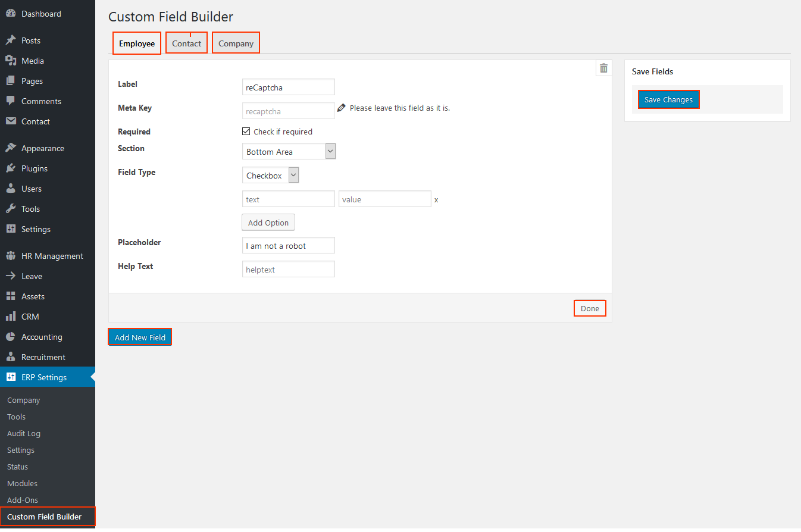
Task: Open the Company tab
Action: click(236, 42)
